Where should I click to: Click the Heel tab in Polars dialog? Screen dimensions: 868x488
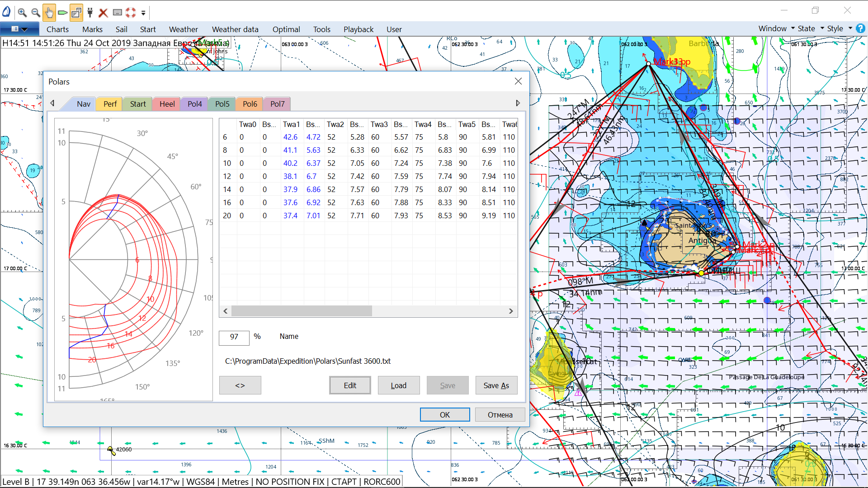166,103
